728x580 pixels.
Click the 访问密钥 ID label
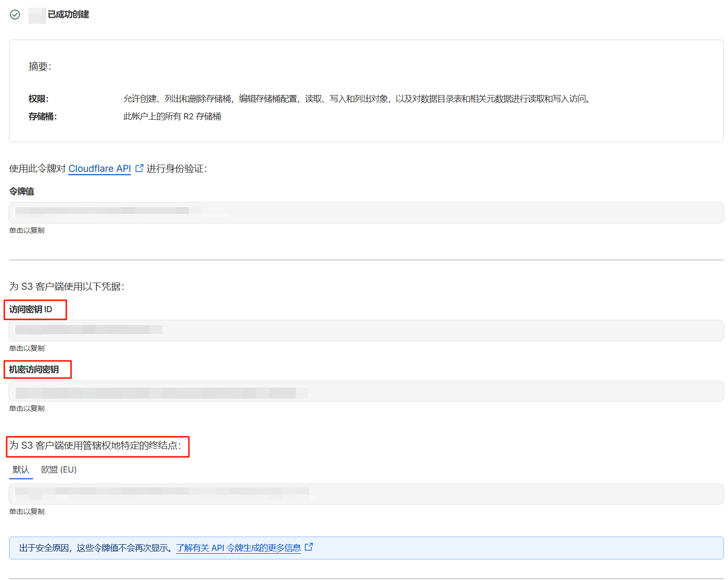pos(31,309)
